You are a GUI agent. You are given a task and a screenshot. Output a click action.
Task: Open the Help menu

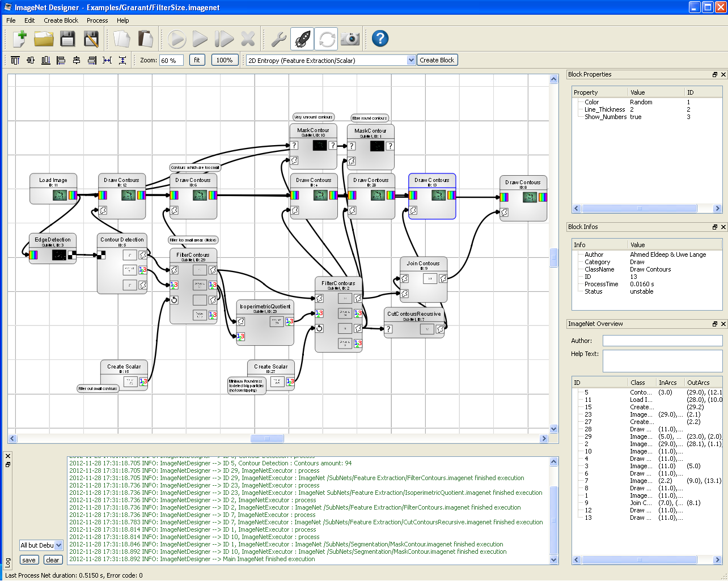(123, 20)
